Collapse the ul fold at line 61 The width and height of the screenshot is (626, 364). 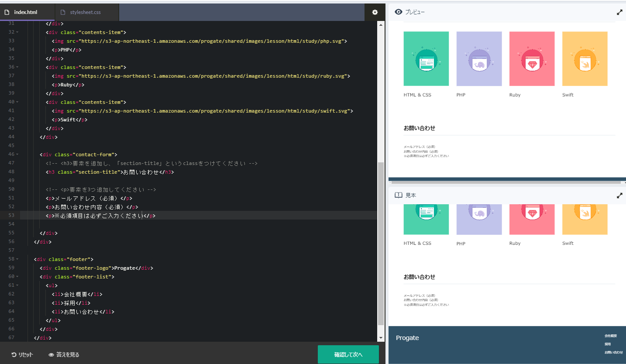pos(17,285)
